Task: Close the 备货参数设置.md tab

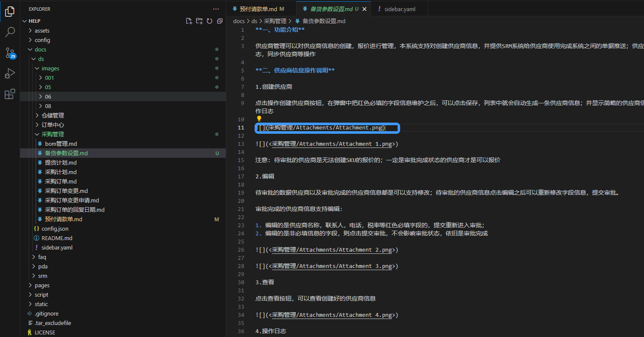Action: (365, 8)
